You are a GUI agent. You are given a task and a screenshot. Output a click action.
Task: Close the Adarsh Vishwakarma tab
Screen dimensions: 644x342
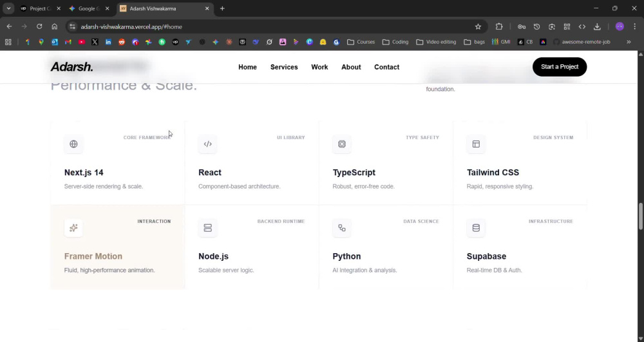point(207,8)
